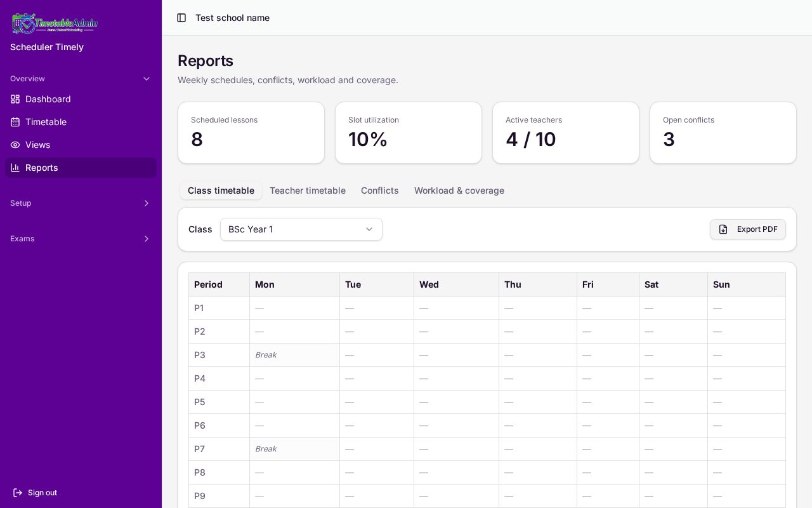Click the Views eye icon
The height and width of the screenshot is (508, 812).
(x=15, y=145)
